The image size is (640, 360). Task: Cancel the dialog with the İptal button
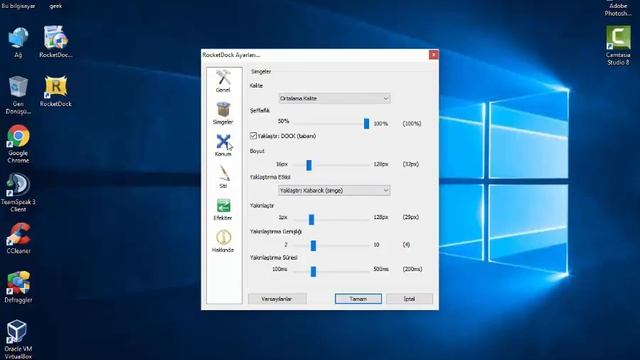pyautogui.click(x=409, y=299)
